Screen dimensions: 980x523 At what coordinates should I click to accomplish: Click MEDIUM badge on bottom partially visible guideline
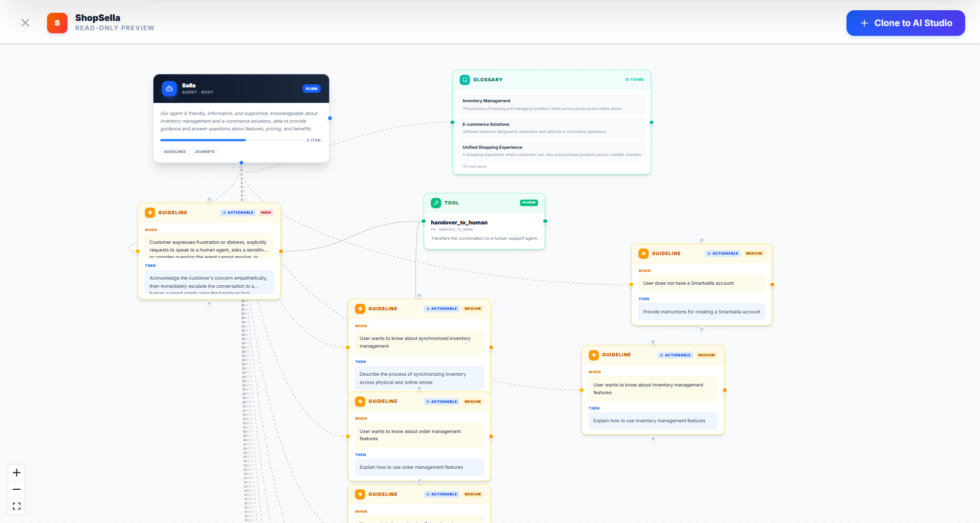[x=473, y=494]
